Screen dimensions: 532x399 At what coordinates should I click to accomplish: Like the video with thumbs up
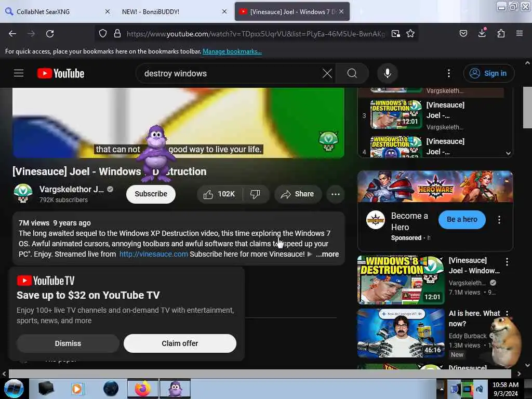click(219, 194)
